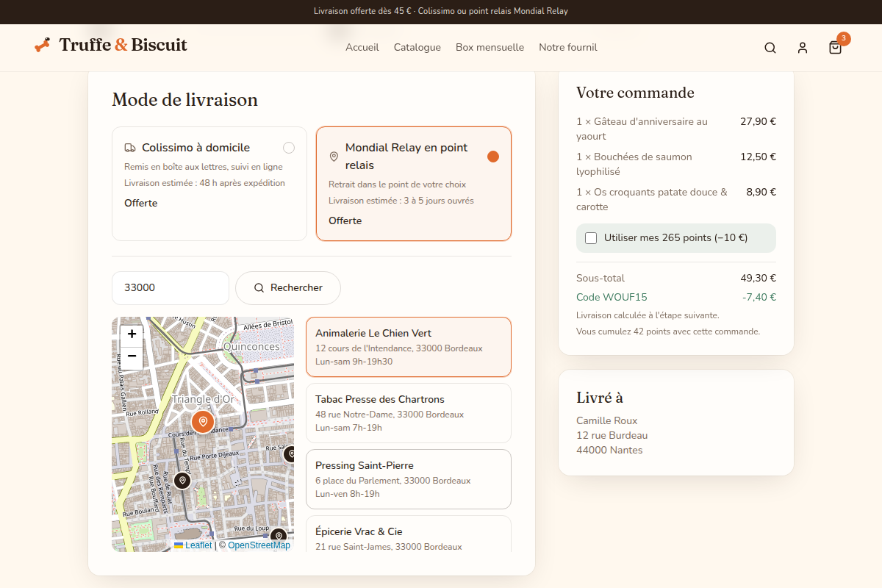
Task: Click the postal code field showing 33000
Action: 171,288
